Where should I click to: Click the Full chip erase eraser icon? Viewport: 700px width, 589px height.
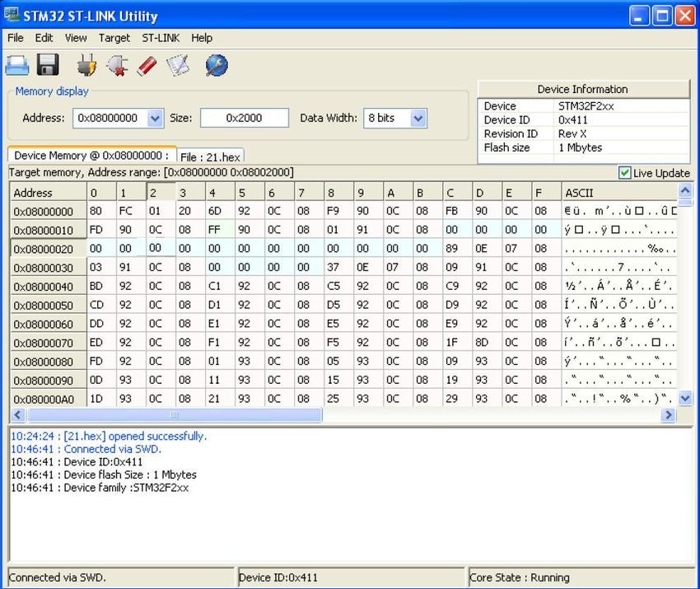click(147, 65)
